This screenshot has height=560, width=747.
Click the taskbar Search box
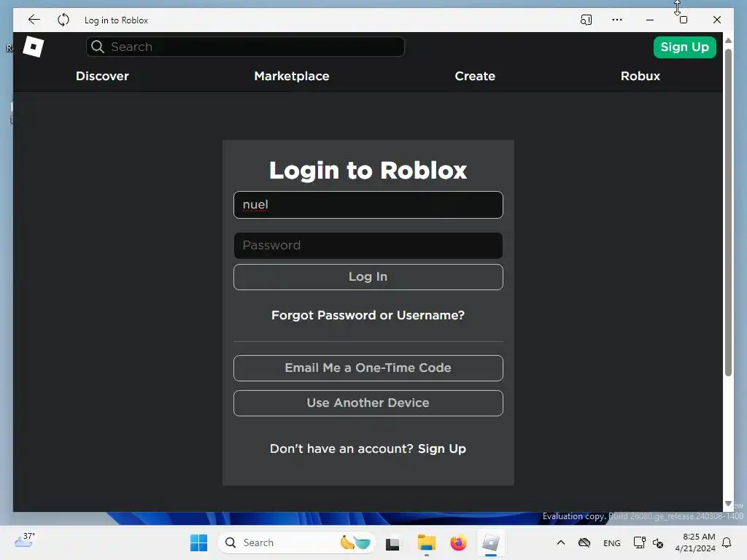296,542
